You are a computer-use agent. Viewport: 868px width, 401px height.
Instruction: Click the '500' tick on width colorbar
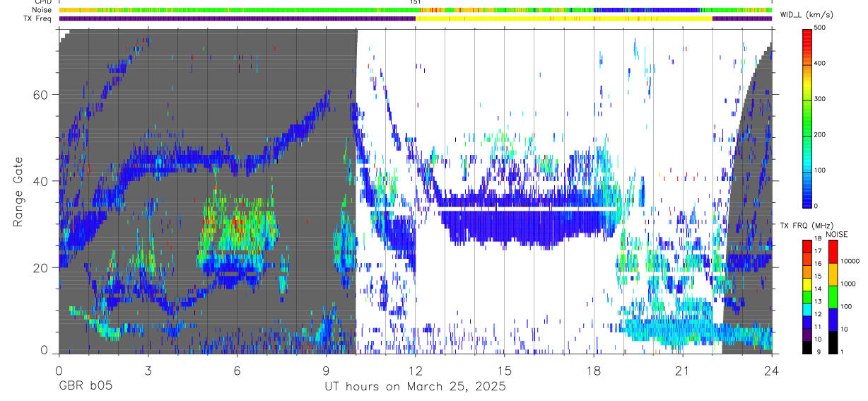(x=821, y=28)
